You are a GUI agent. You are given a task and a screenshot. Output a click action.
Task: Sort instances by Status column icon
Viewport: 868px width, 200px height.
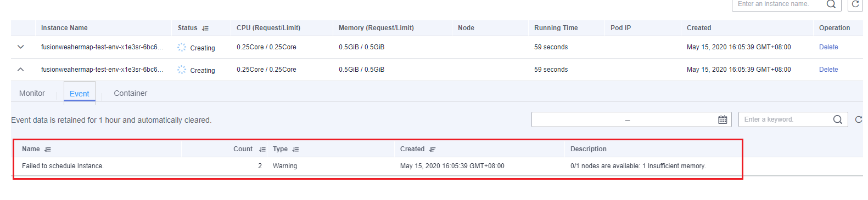(205, 28)
